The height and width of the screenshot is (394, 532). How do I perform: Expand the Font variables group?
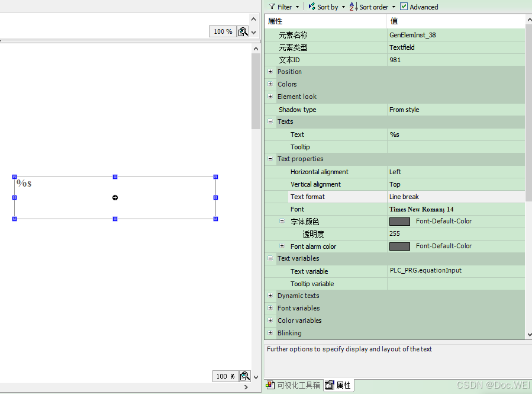(270, 308)
